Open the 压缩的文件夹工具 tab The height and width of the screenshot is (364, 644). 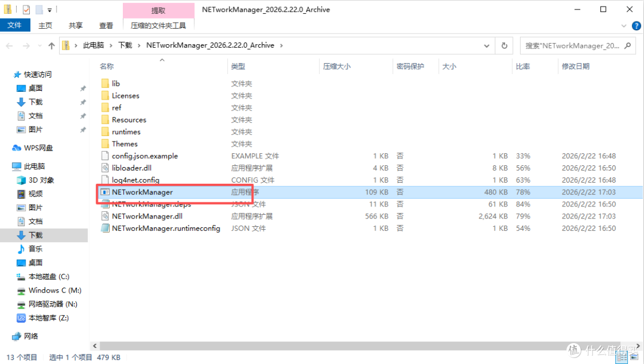click(x=158, y=26)
